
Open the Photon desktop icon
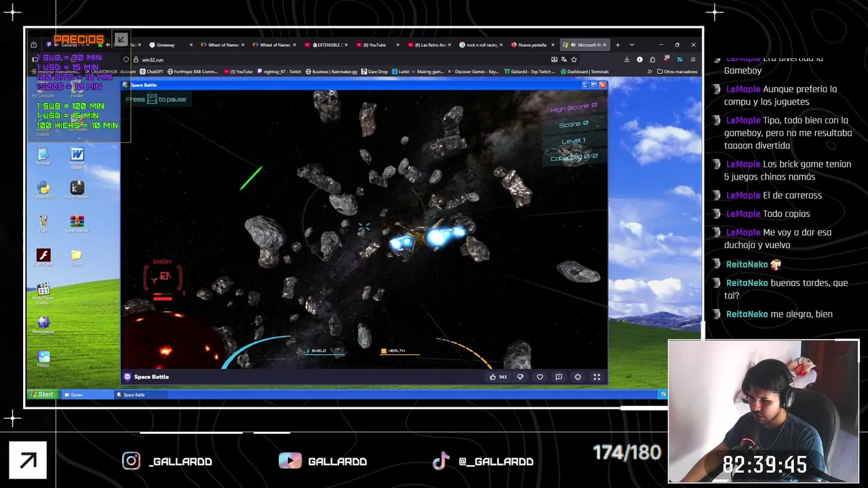(43, 359)
